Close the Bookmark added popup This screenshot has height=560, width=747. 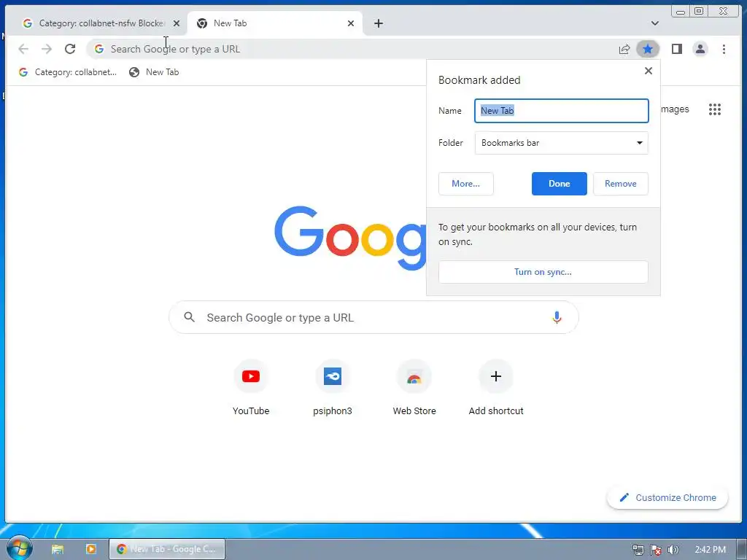click(648, 71)
